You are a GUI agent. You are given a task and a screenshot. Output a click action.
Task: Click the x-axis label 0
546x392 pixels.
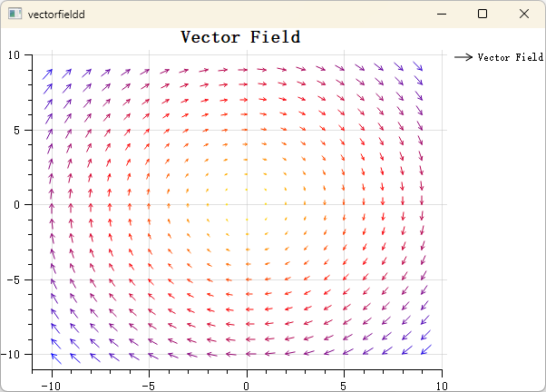[246, 386]
